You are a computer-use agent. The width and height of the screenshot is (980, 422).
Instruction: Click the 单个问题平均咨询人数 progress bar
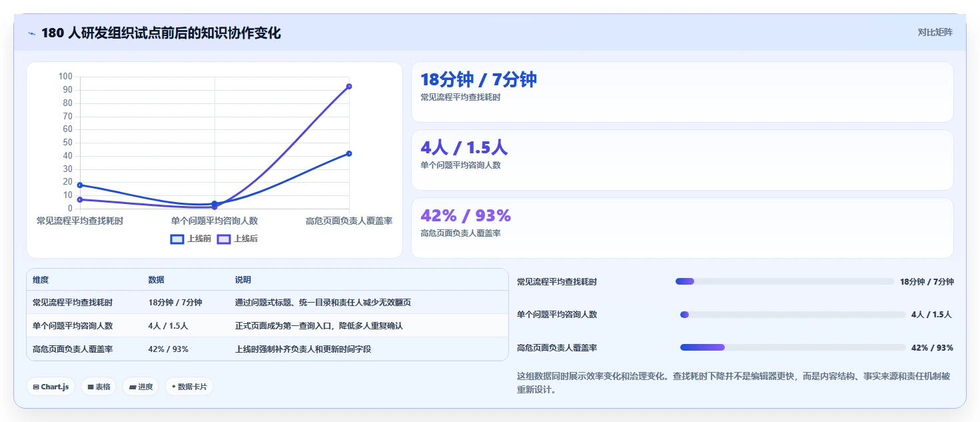tap(793, 315)
